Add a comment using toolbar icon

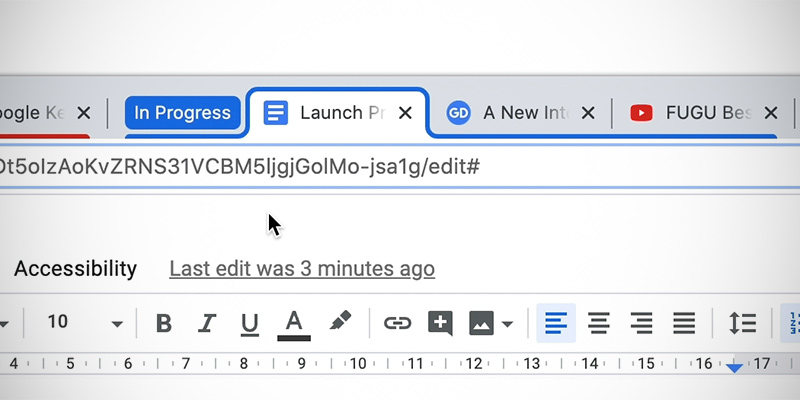[x=440, y=323]
